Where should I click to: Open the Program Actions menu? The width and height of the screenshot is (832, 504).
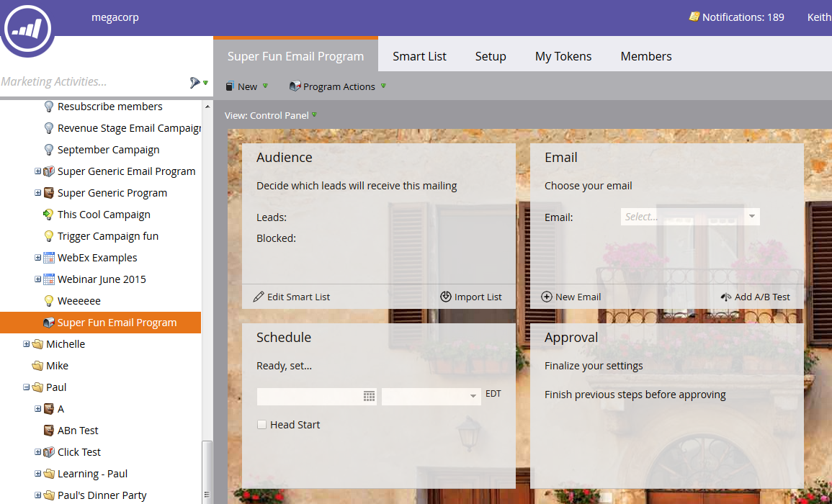point(337,86)
